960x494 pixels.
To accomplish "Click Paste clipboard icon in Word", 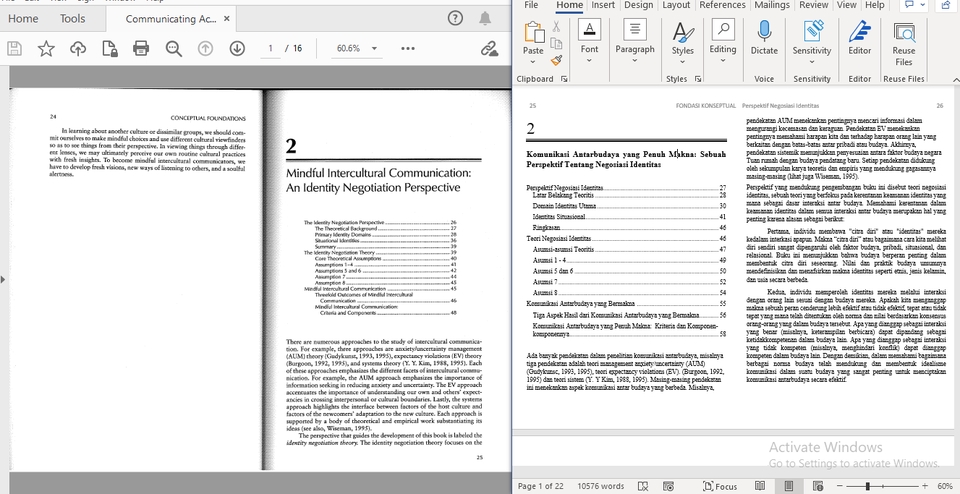I will point(533,32).
